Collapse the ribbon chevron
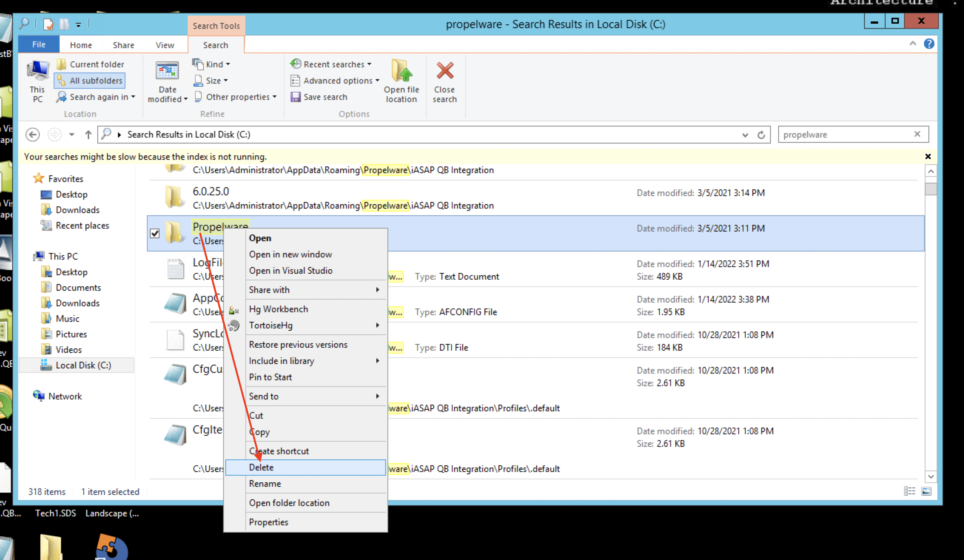The width and height of the screenshot is (964, 560). click(x=913, y=43)
